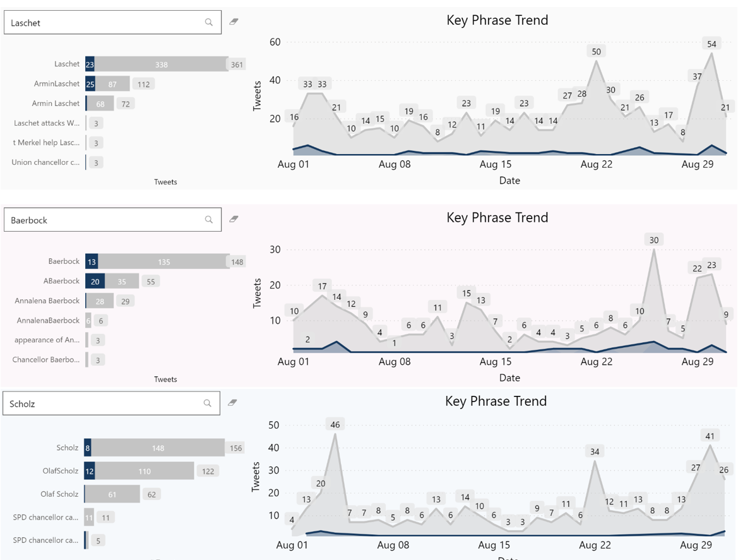Image resolution: width=743 pixels, height=560 pixels.
Task: Clear the Baerbock search with eraser icon
Action: click(234, 219)
